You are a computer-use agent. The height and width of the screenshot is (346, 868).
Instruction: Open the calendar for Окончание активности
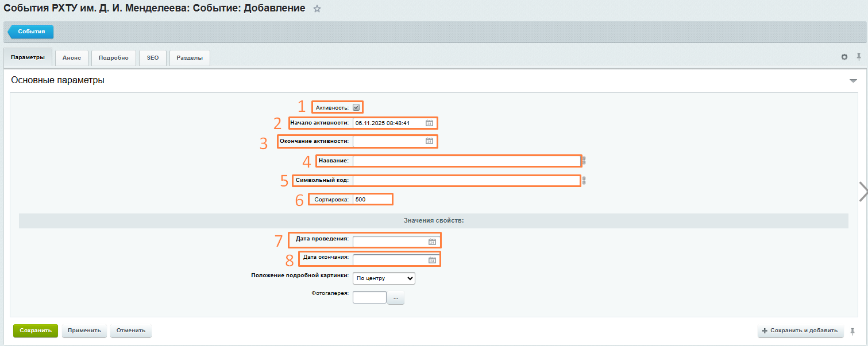[x=429, y=141]
